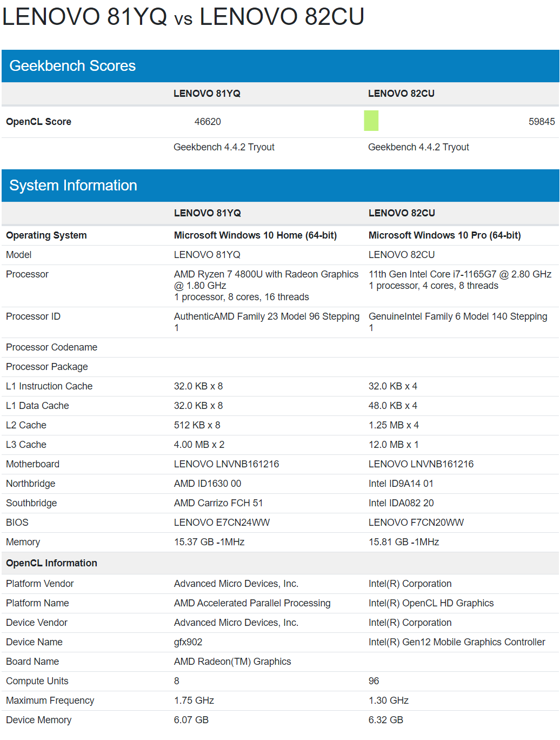
Task: Select Microsoft Windows 10 Pro (64-bit) text
Action: (x=445, y=235)
